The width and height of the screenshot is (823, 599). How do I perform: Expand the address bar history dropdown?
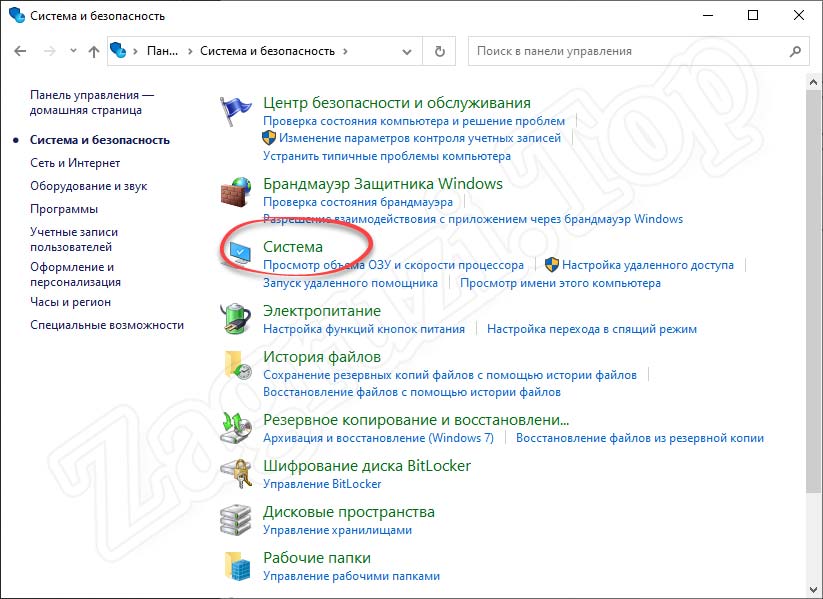406,50
